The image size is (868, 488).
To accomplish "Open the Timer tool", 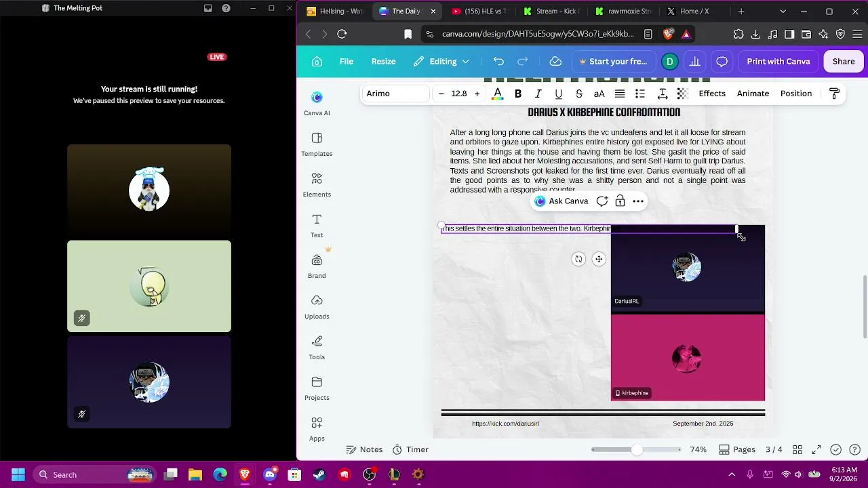I will [x=410, y=449].
